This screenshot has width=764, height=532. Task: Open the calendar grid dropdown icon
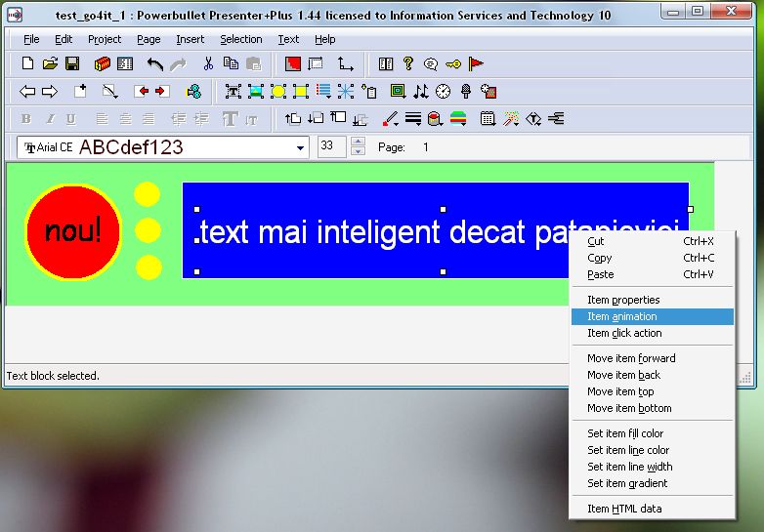(x=488, y=118)
